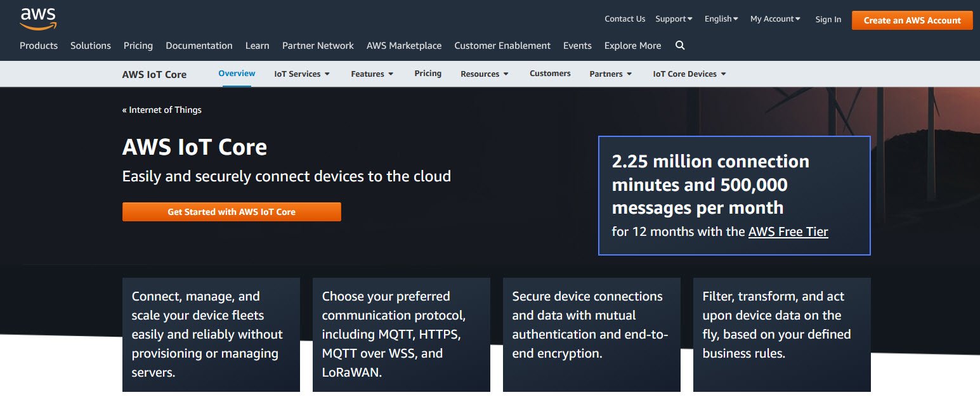Viewport: 980px width, 409px height.
Task: Expand the My Account dropdown
Action: (x=775, y=19)
